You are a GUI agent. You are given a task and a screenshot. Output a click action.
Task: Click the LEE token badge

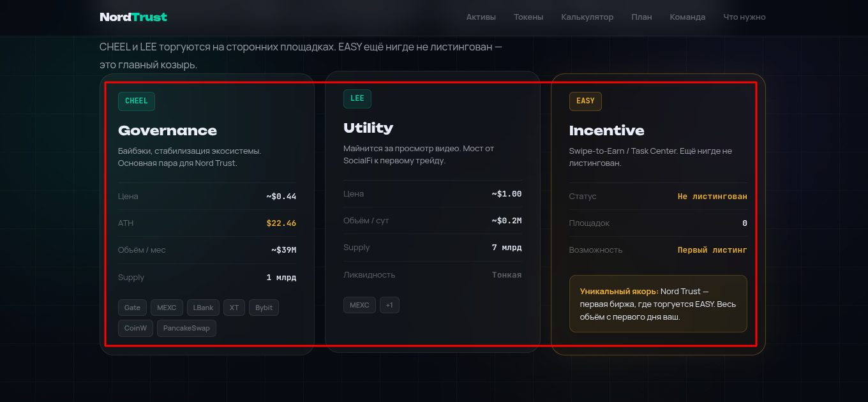tap(357, 98)
